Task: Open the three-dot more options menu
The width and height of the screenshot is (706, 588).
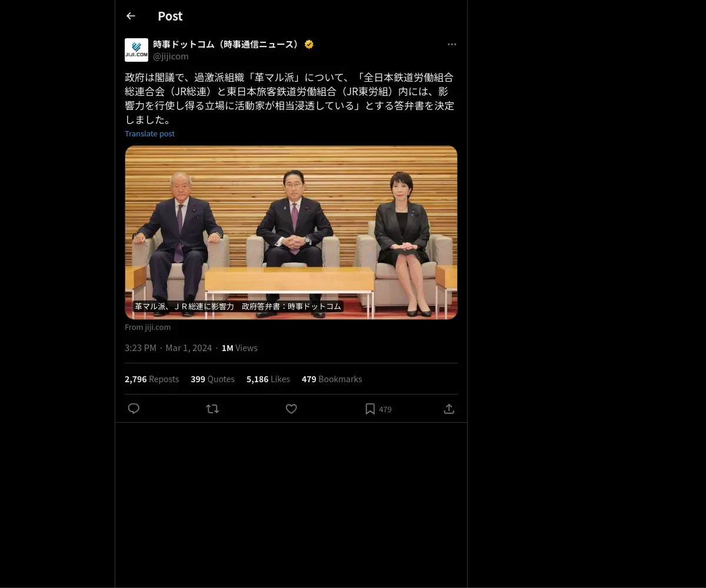Action: [452, 44]
